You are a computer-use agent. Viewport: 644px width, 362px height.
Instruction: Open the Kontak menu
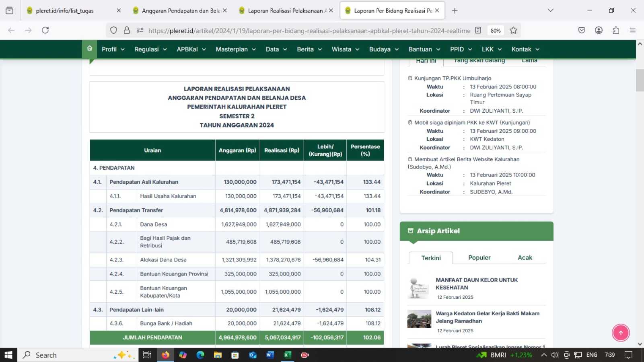click(525, 49)
